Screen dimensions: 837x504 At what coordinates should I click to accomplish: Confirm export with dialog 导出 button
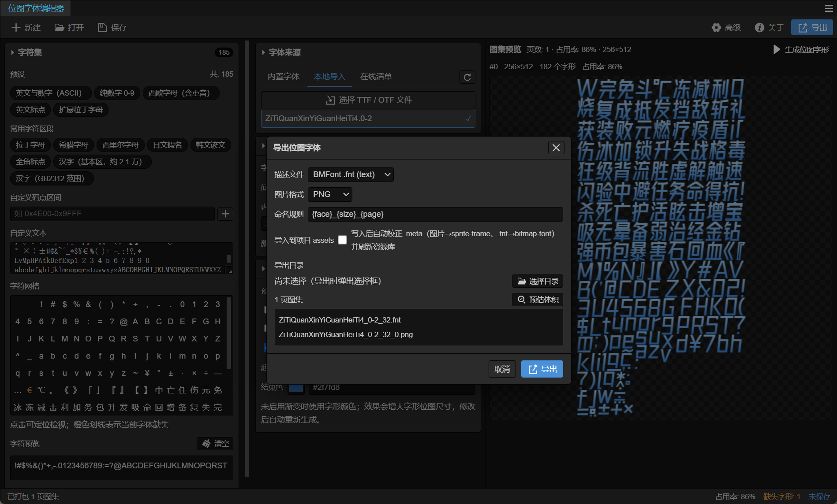542,369
